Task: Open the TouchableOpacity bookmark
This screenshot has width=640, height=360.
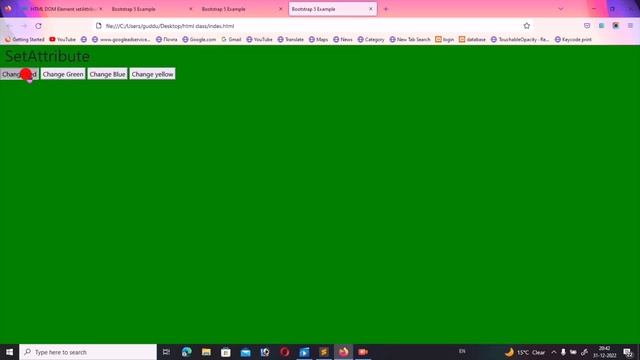Action: [x=520, y=40]
